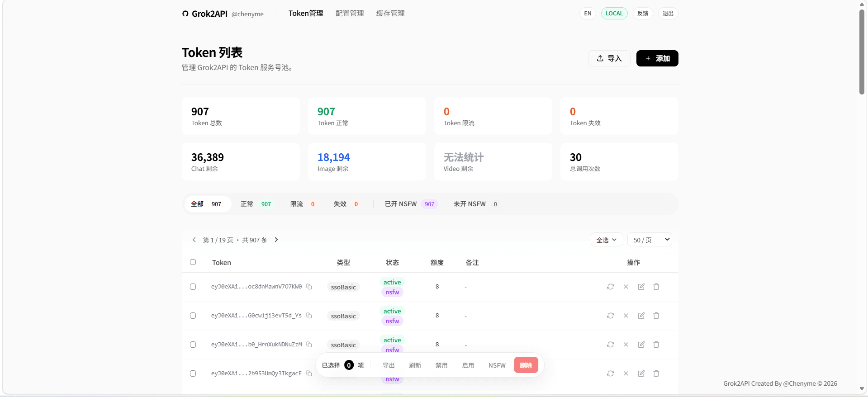The height and width of the screenshot is (397, 868).
Task: Disable token 2b953UmQy3IkgacE with X icon
Action: point(626,373)
